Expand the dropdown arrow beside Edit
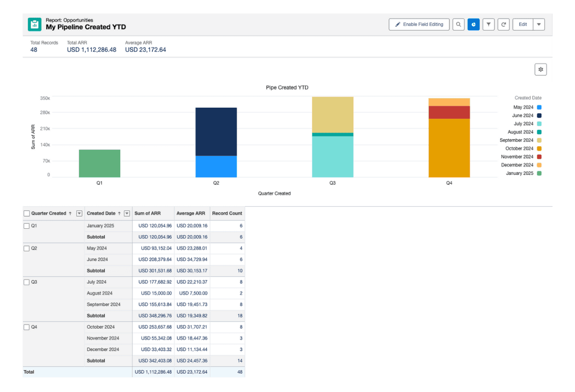 (539, 24)
